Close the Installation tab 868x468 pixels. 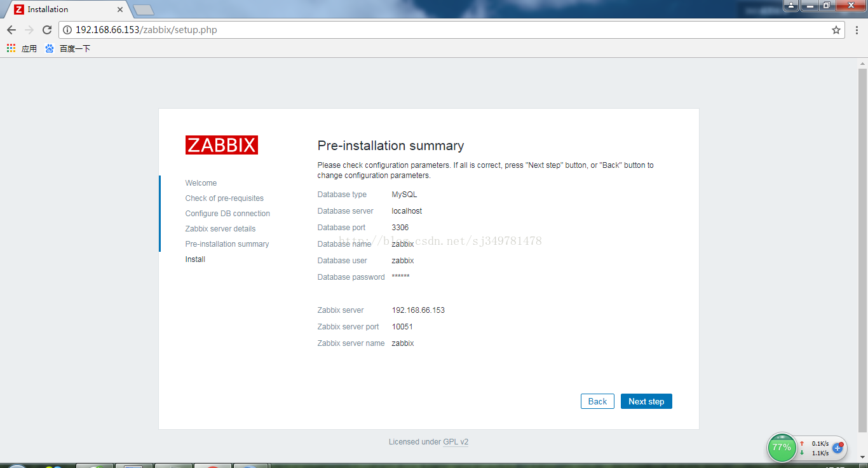click(x=120, y=10)
